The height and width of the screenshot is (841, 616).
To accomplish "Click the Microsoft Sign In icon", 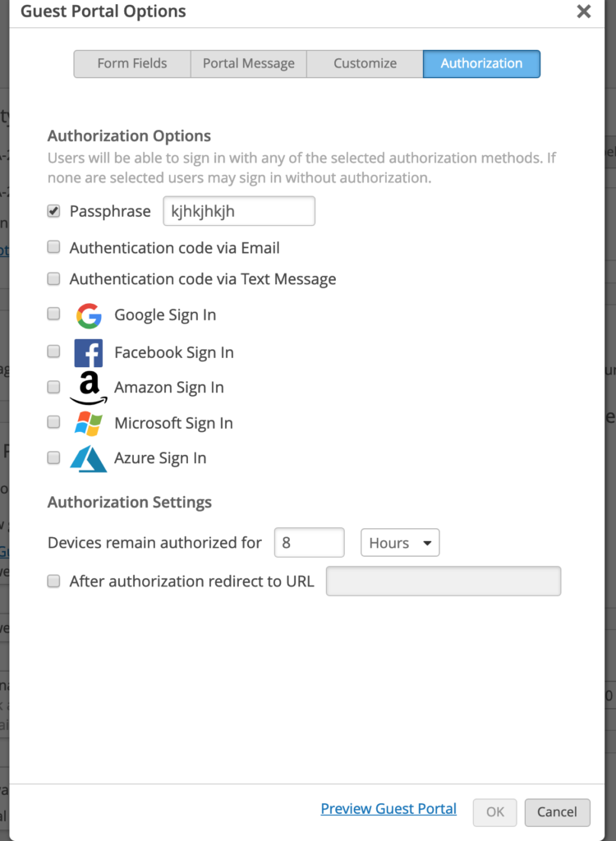I will [x=89, y=422].
